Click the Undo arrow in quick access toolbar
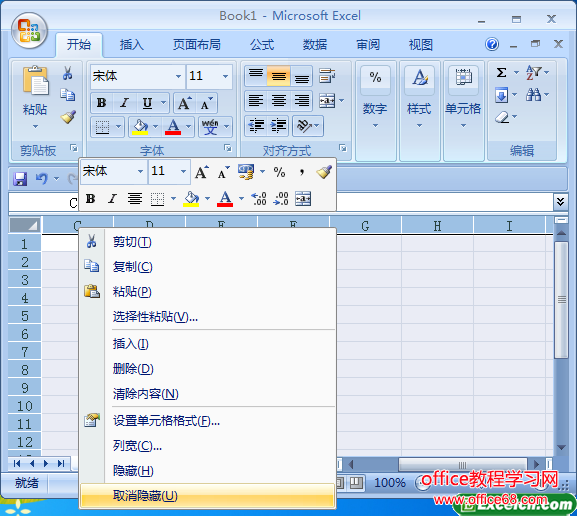The image size is (577, 516). point(42,179)
